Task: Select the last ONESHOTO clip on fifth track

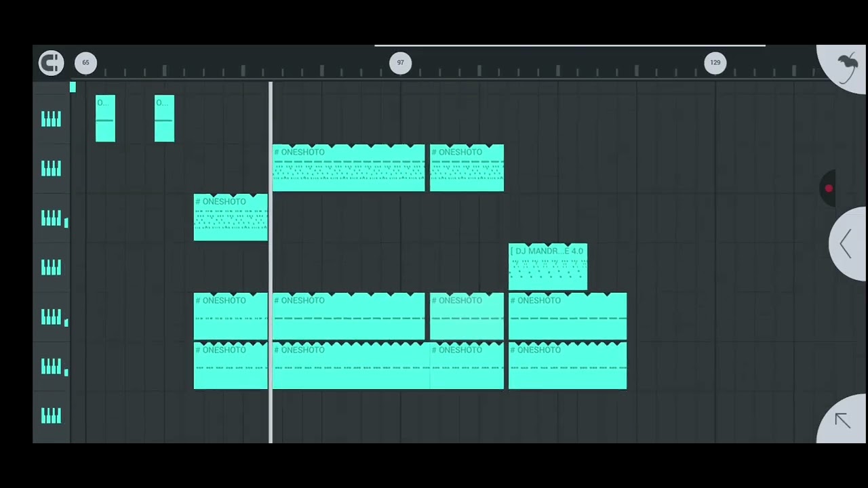Action: click(568, 317)
